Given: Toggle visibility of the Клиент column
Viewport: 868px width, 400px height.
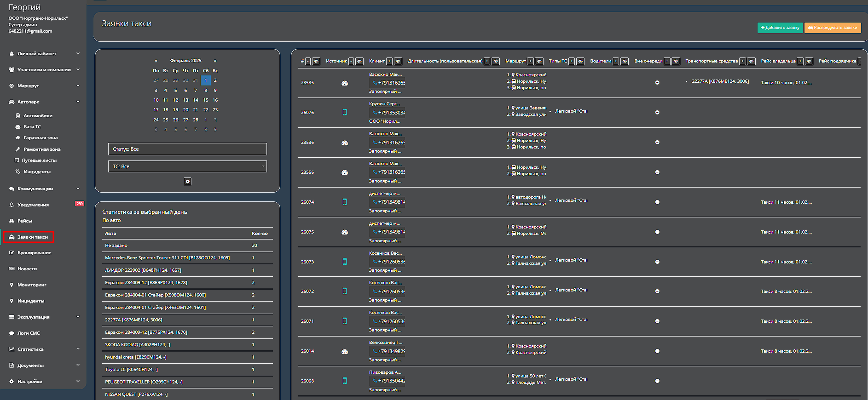Looking at the screenshot, I should [398, 61].
